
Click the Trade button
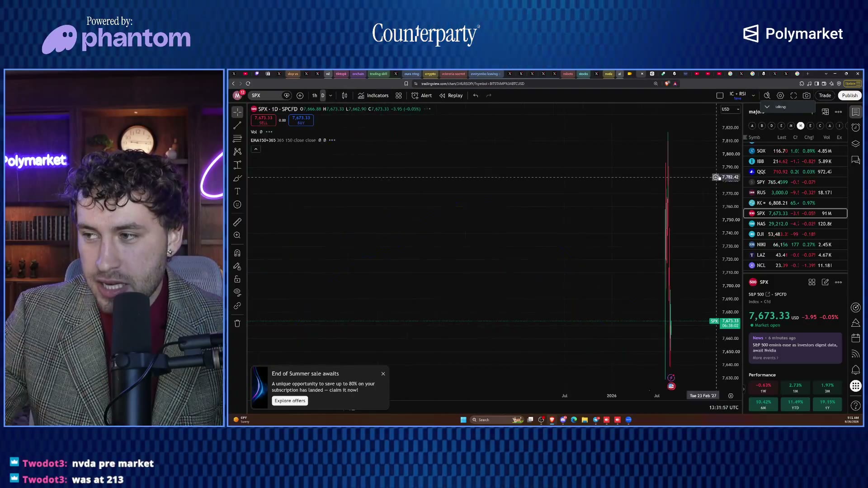click(x=825, y=95)
